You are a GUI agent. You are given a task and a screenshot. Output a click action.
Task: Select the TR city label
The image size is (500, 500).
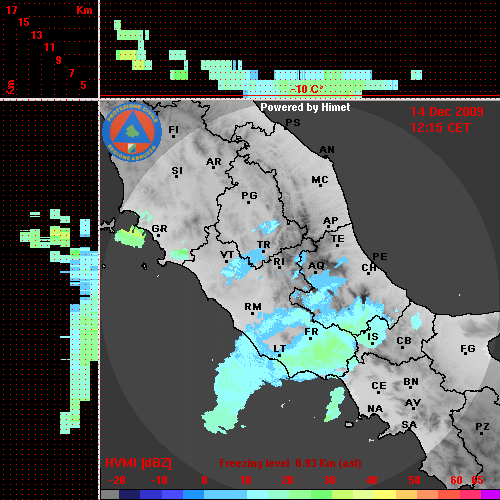(263, 245)
